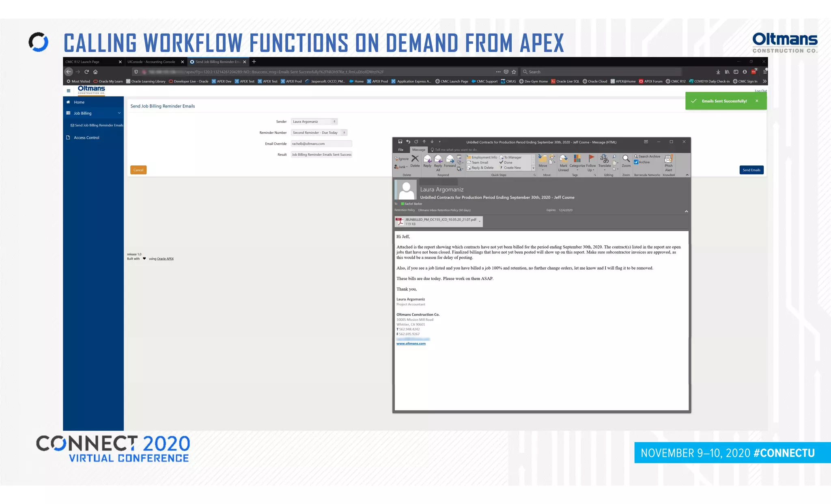Select the Team Email quick step
The height and width of the screenshot is (504, 831).
(478, 163)
